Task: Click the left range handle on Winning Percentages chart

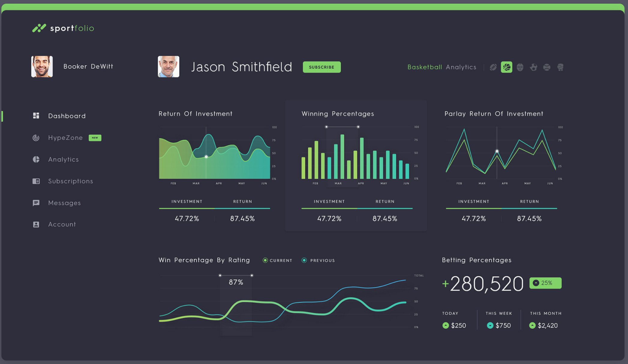Action: click(x=327, y=127)
